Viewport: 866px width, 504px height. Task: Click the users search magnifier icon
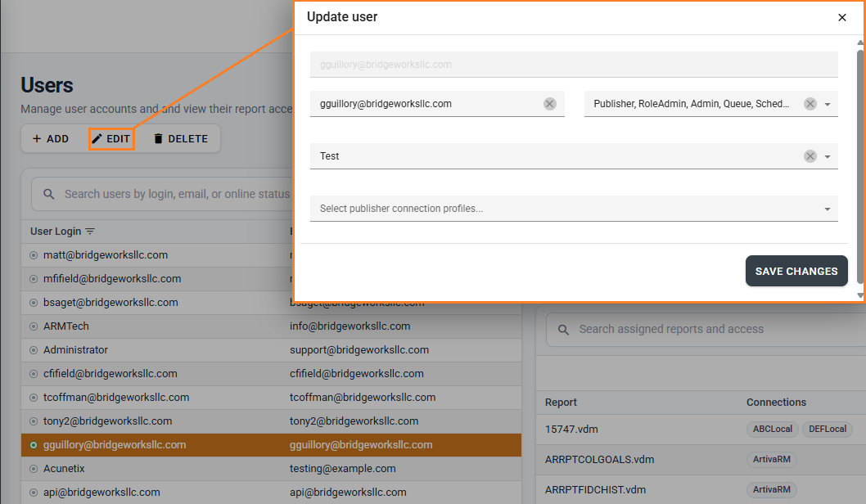(48, 194)
